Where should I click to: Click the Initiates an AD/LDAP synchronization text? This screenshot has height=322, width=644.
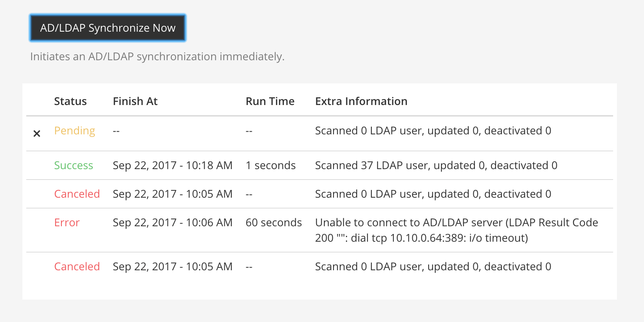click(x=157, y=56)
